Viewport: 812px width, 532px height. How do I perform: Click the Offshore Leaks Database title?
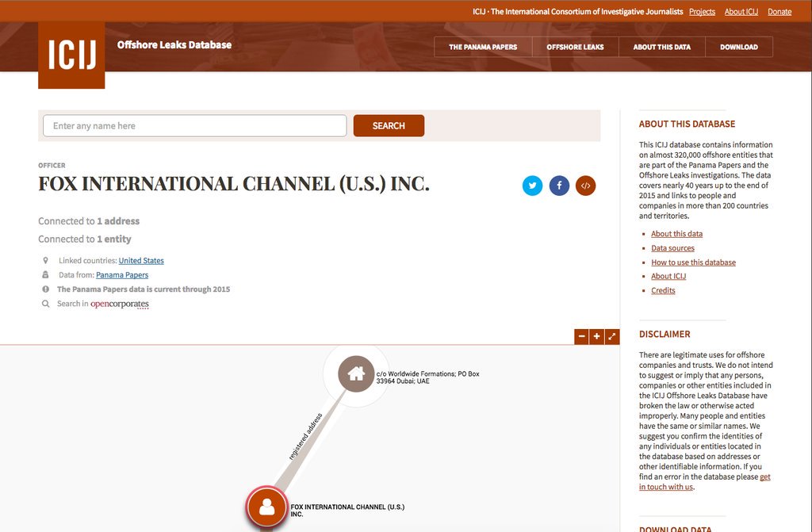point(174,44)
